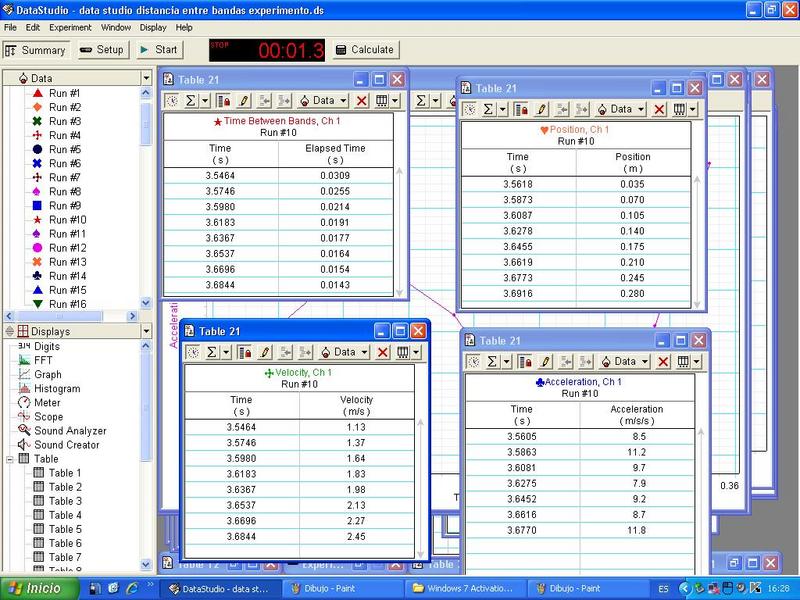800x600 pixels.
Task: Open the Scope display in Displays list
Action: click(48, 417)
